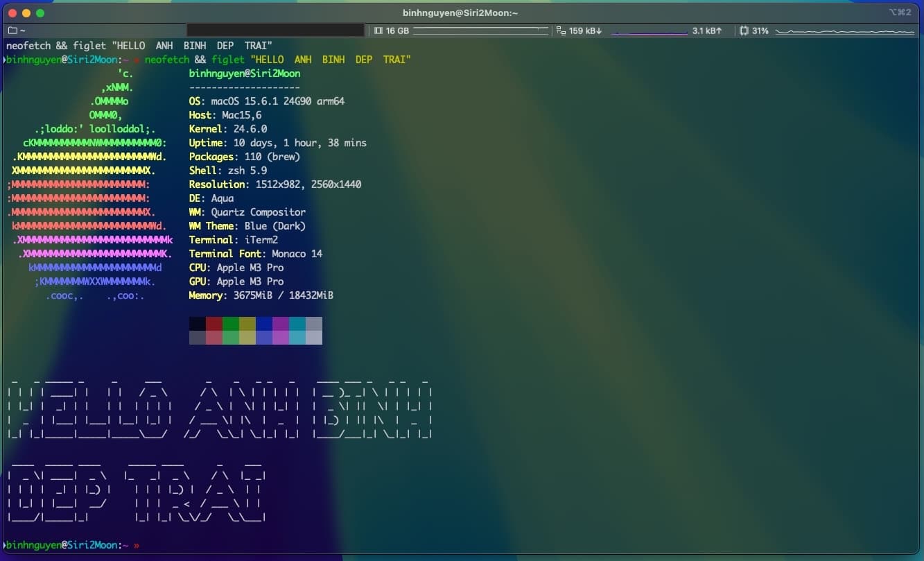Click the dark red swatch in neofetch palette

214,324
